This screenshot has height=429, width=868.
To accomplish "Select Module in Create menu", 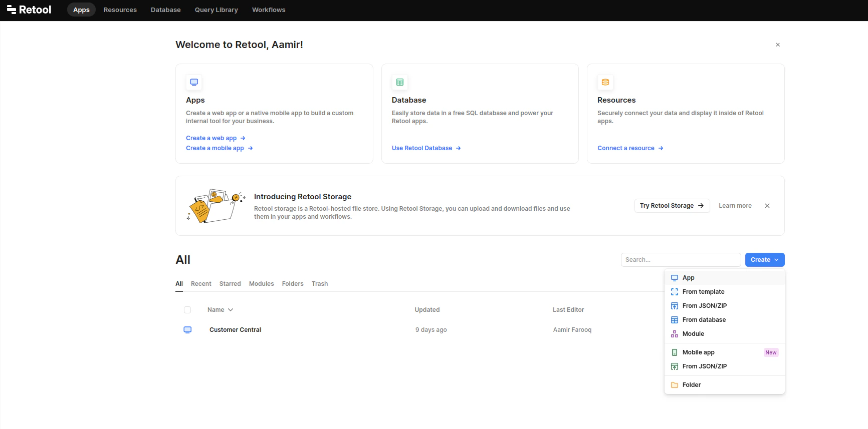I will 725,334.
